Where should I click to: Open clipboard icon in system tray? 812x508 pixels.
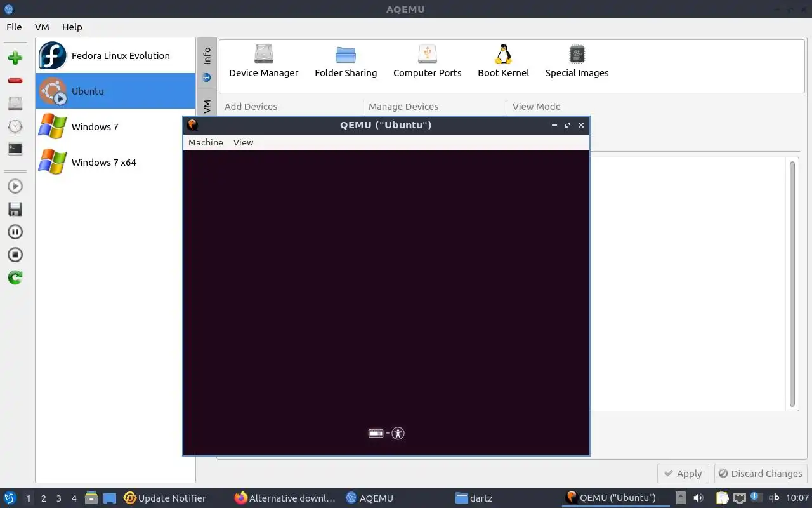723,498
